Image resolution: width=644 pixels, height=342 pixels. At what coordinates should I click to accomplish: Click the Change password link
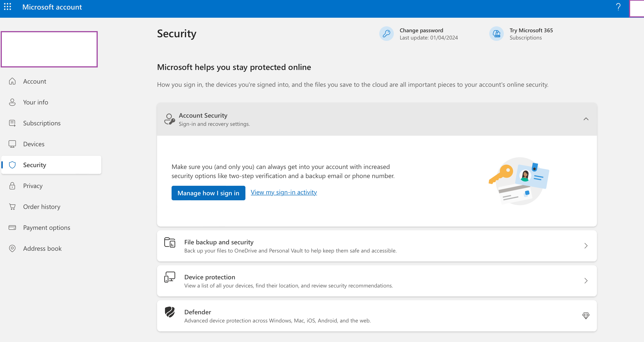(421, 30)
